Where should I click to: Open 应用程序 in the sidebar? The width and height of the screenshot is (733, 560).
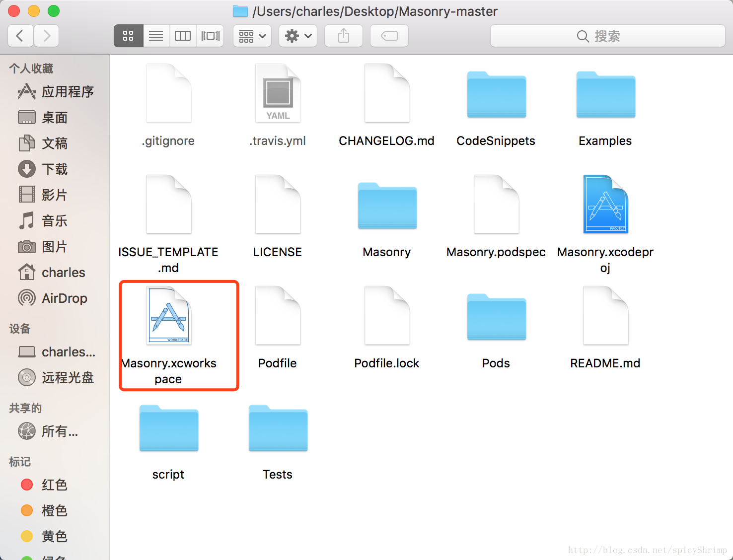coord(56,92)
